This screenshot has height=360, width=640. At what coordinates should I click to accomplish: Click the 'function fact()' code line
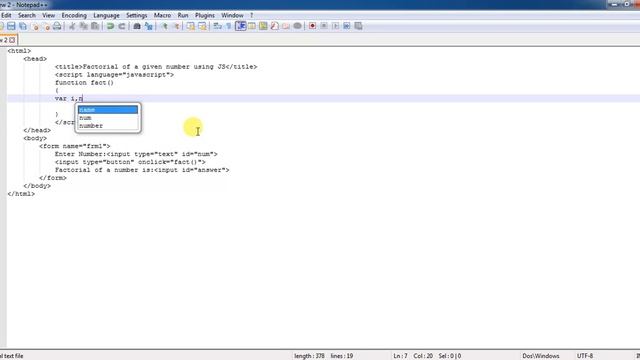[84, 82]
